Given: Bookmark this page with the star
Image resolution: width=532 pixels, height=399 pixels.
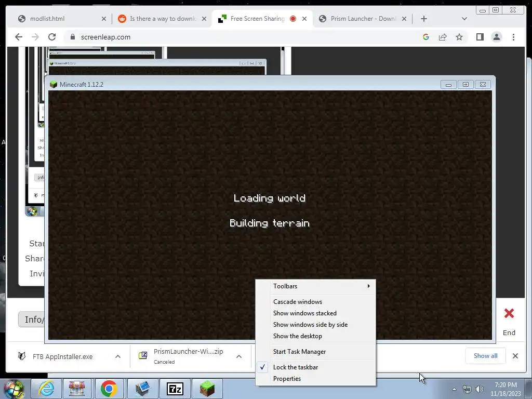Looking at the screenshot, I should [x=459, y=37].
